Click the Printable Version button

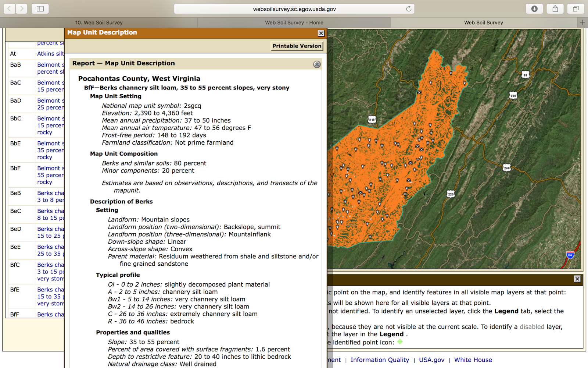coord(297,46)
